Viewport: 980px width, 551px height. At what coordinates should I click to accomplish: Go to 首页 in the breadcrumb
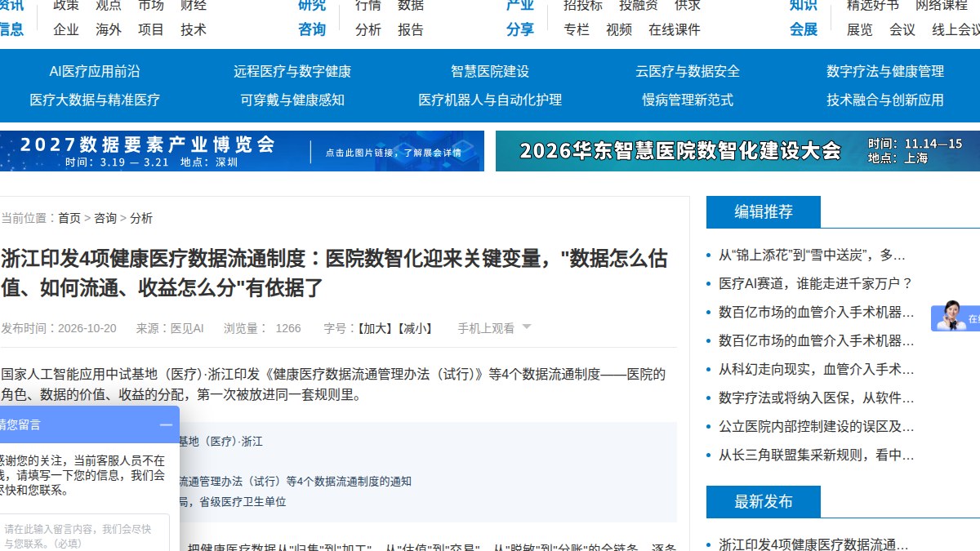(x=69, y=218)
